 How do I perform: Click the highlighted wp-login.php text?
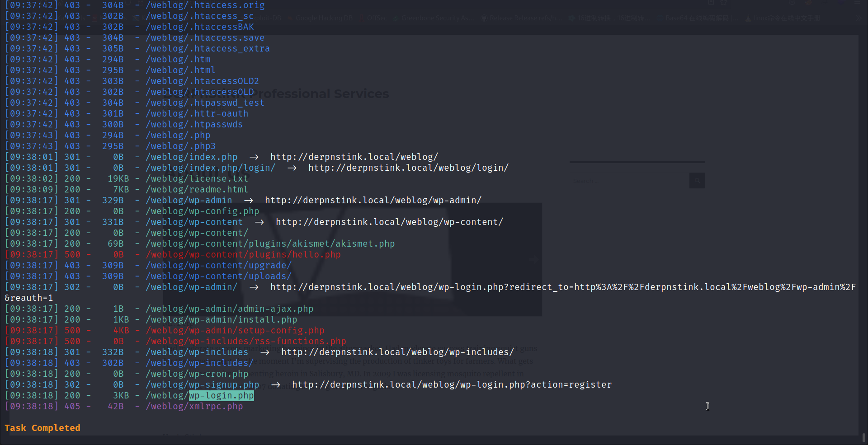coord(222,396)
